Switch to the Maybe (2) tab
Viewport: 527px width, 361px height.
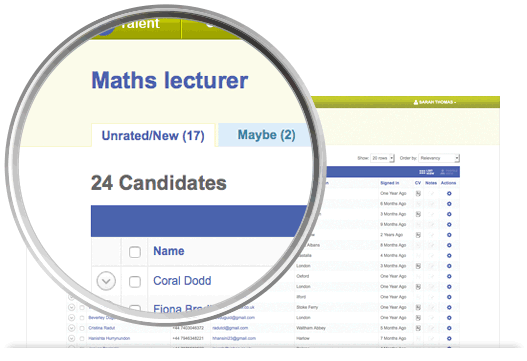266,135
